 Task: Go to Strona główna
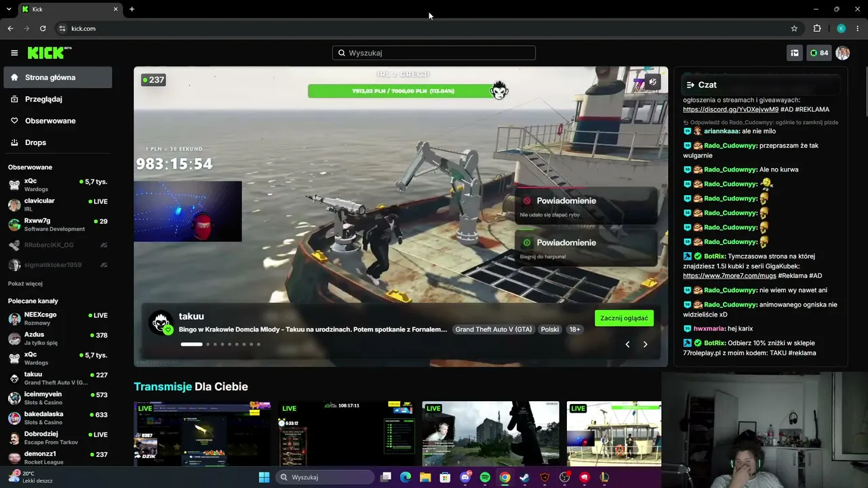tap(58, 77)
